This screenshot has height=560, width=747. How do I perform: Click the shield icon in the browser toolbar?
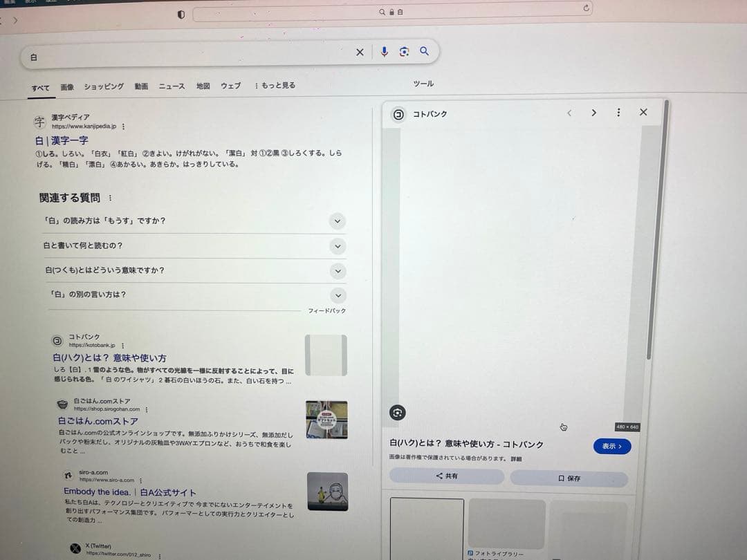(x=180, y=13)
